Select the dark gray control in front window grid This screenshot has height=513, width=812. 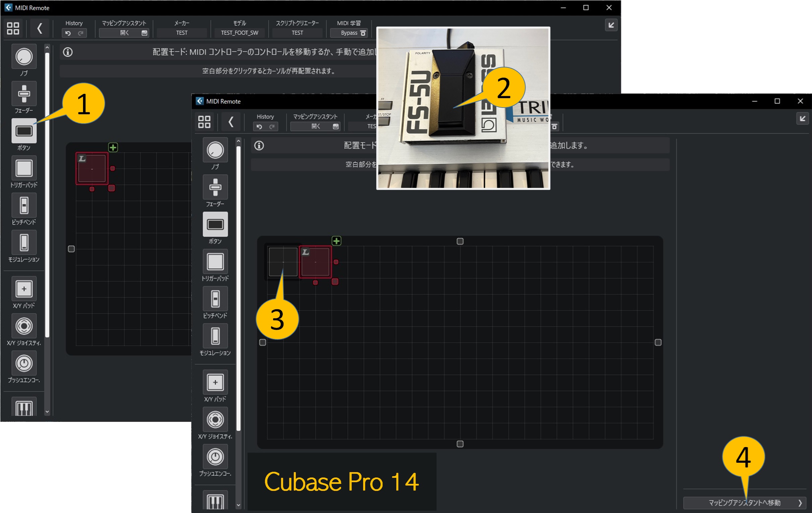pos(283,262)
